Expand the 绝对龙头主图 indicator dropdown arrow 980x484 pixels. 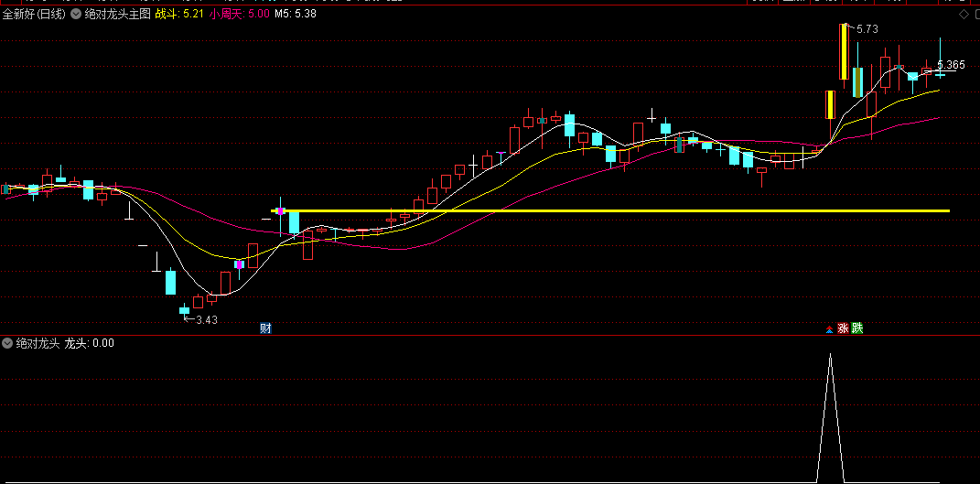tap(76, 14)
